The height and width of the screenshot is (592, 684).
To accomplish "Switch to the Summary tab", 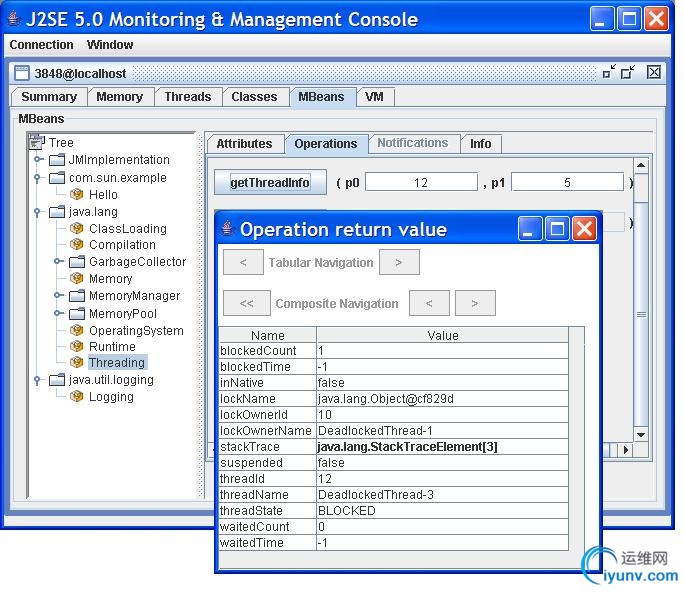I will (49, 97).
